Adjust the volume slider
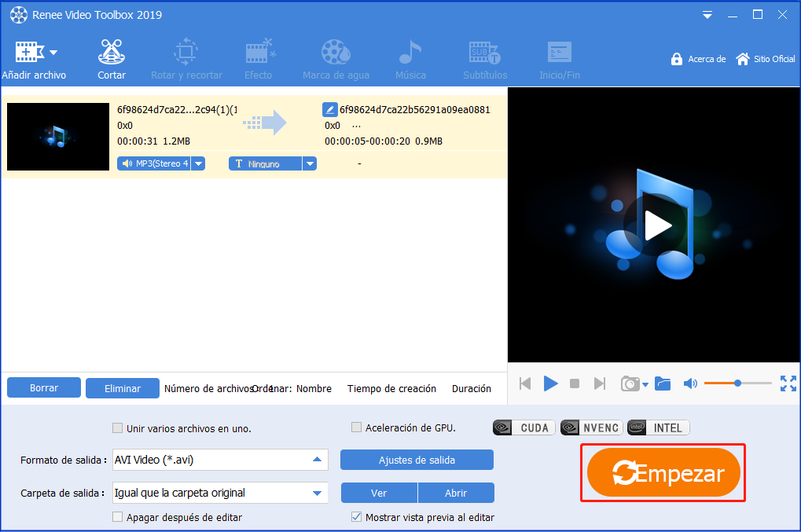The width and height of the screenshot is (801, 532). pyautogui.click(x=737, y=383)
